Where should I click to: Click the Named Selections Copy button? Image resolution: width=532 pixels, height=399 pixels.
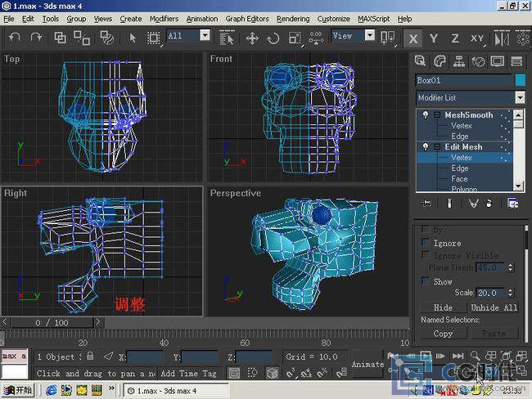coord(443,334)
